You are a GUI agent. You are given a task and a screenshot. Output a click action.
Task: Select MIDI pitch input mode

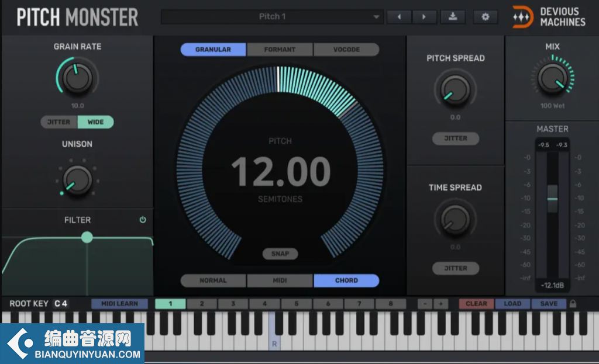pos(280,280)
